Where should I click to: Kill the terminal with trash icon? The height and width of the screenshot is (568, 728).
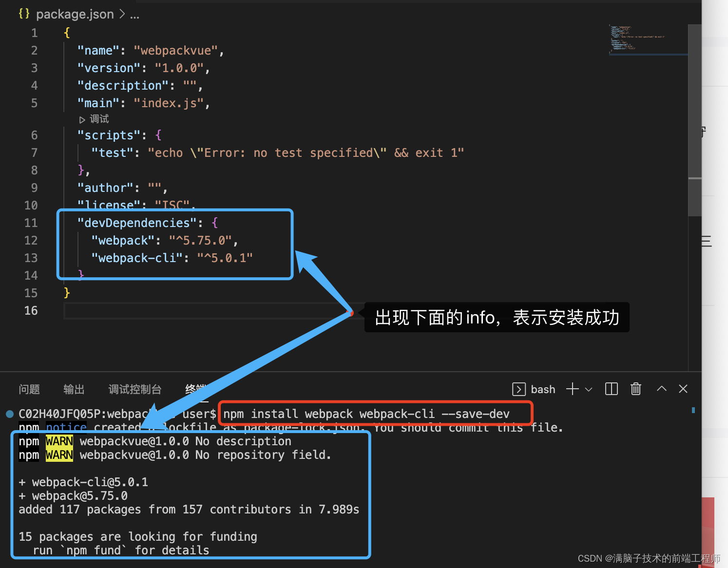tap(636, 389)
